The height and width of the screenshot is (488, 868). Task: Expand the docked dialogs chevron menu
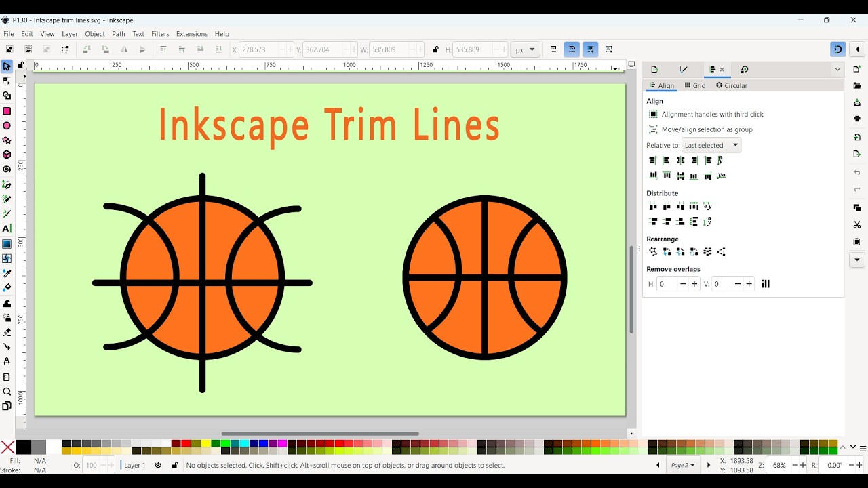(837, 70)
